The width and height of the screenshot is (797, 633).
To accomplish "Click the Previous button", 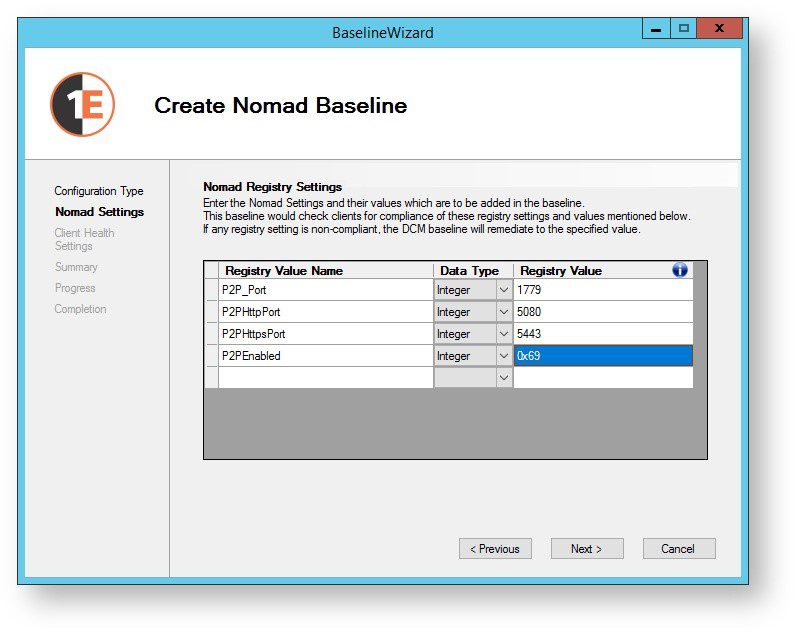I will point(495,549).
